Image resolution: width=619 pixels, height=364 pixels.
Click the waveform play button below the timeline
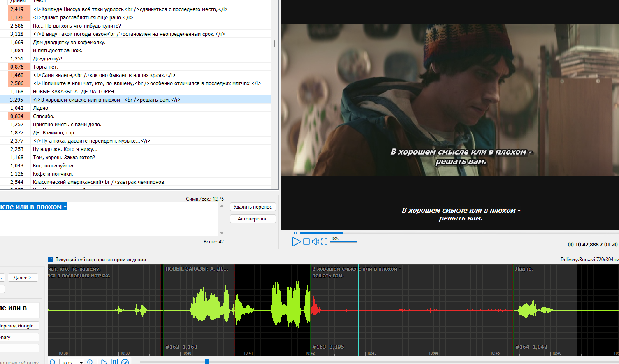click(x=104, y=362)
